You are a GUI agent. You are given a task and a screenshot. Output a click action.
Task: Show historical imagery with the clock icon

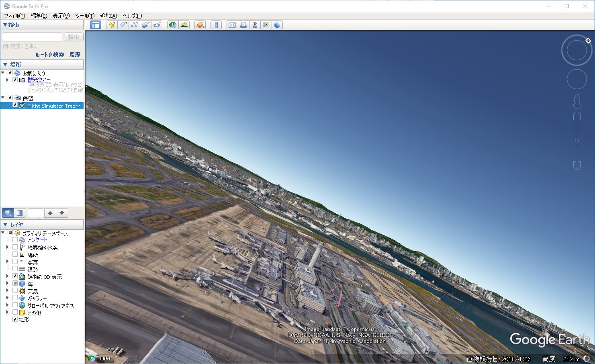point(173,25)
